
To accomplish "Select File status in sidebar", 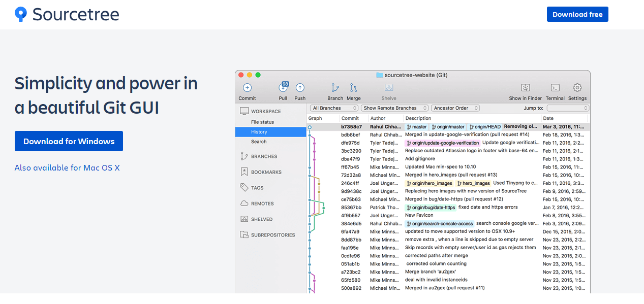I will pyautogui.click(x=262, y=122).
